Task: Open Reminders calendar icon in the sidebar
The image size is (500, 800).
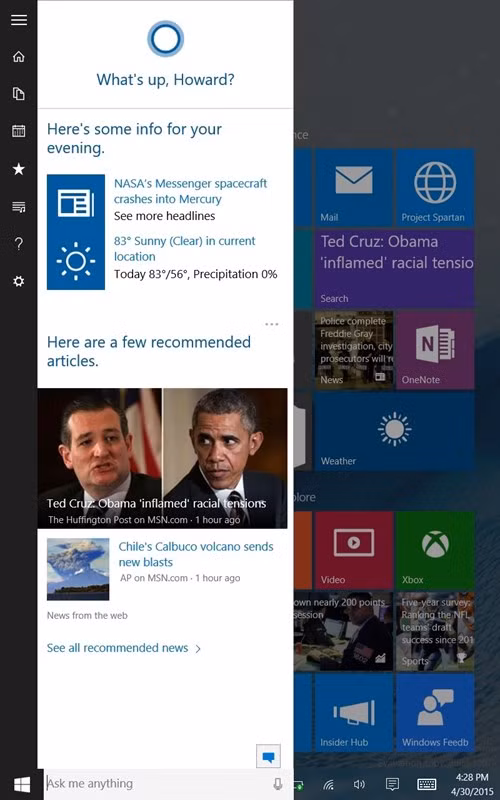Action: 19,131
